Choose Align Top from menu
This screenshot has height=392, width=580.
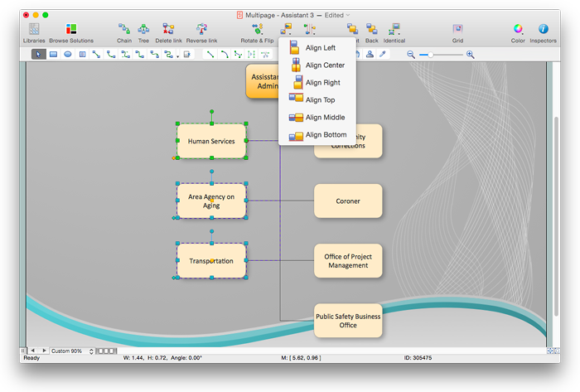(317, 99)
